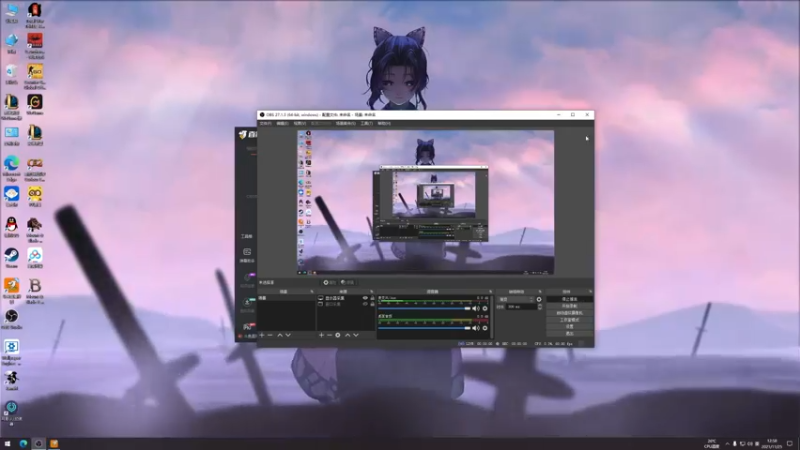Click the transition duration 300 ms field

point(520,307)
